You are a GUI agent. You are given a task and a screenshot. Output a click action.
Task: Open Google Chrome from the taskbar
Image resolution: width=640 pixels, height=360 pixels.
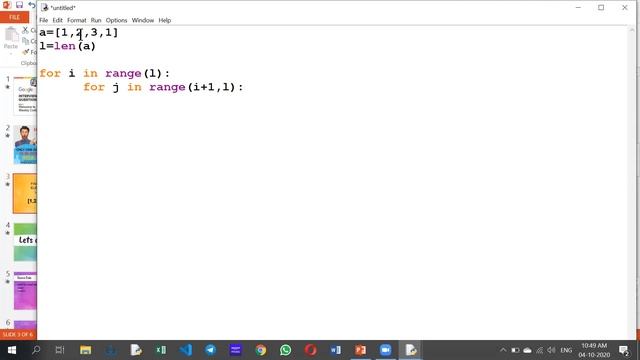click(260, 350)
